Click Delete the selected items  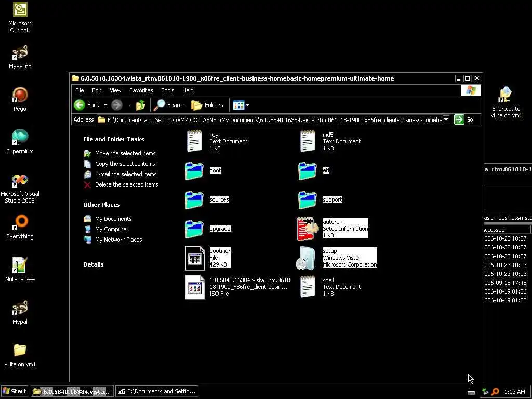tap(127, 184)
